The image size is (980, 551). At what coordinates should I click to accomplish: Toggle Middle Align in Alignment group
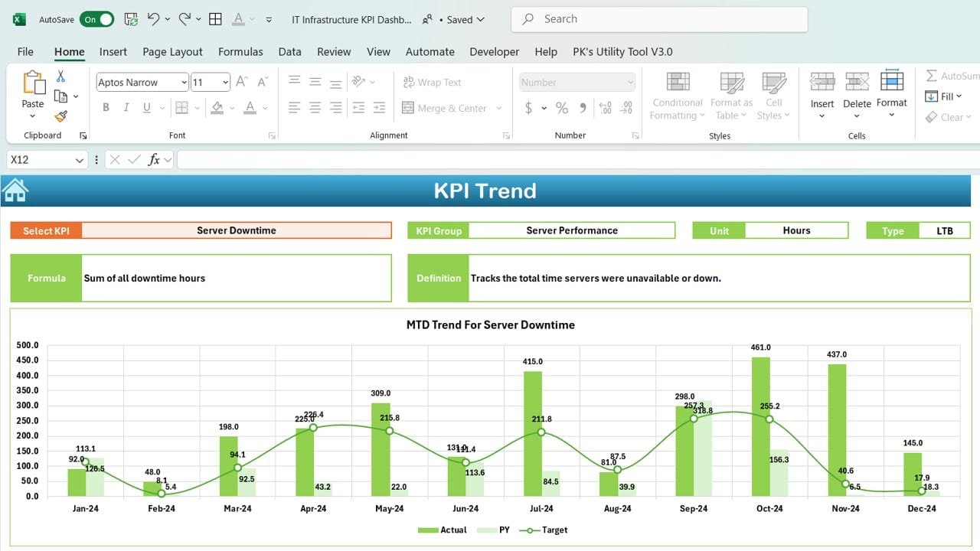(x=315, y=82)
